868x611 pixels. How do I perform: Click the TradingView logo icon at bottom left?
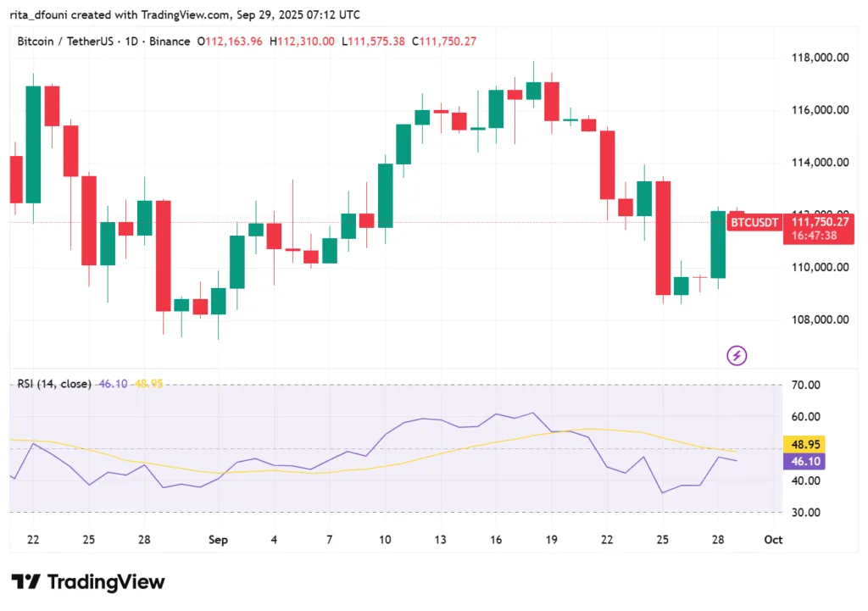[x=25, y=582]
